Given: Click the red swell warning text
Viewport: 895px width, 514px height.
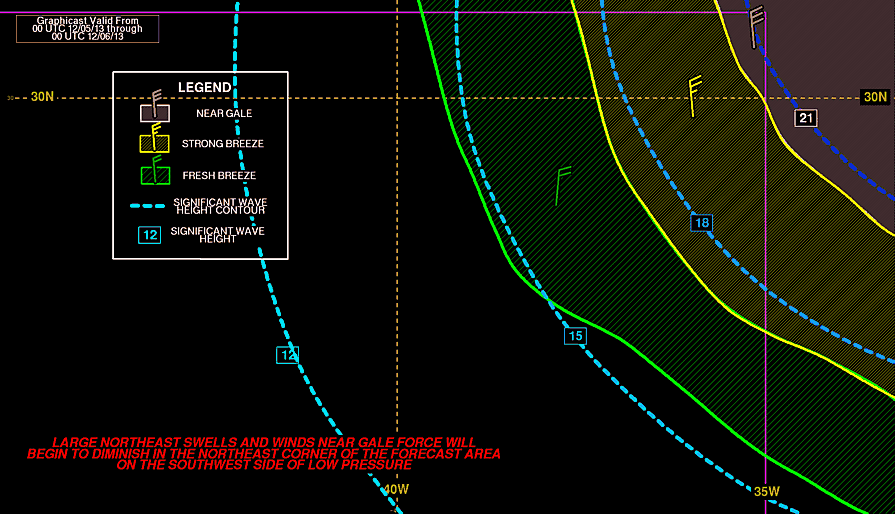Looking at the screenshot, I should coord(264,454).
